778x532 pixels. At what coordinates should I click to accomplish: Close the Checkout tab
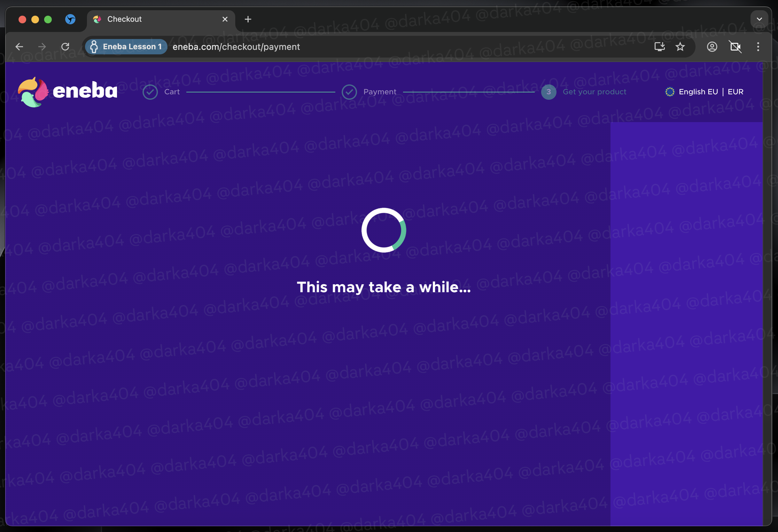pos(225,20)
